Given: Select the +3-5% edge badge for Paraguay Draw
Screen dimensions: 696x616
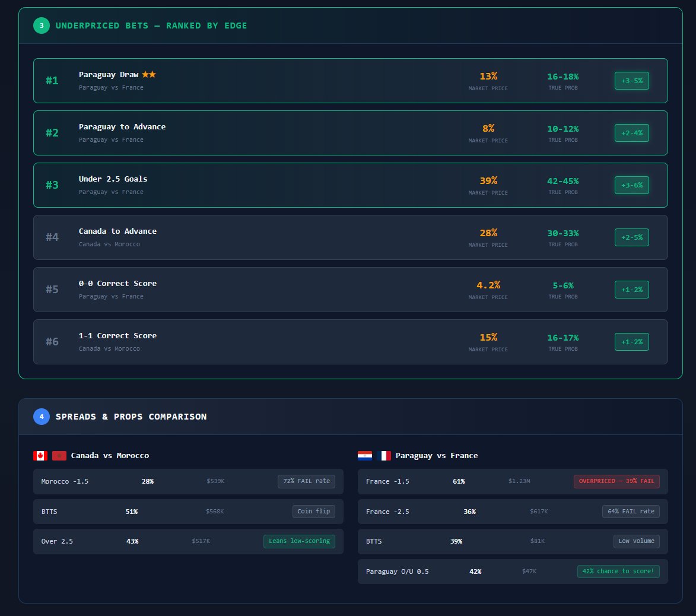Looking at the screenshot, I should (632, 81).
